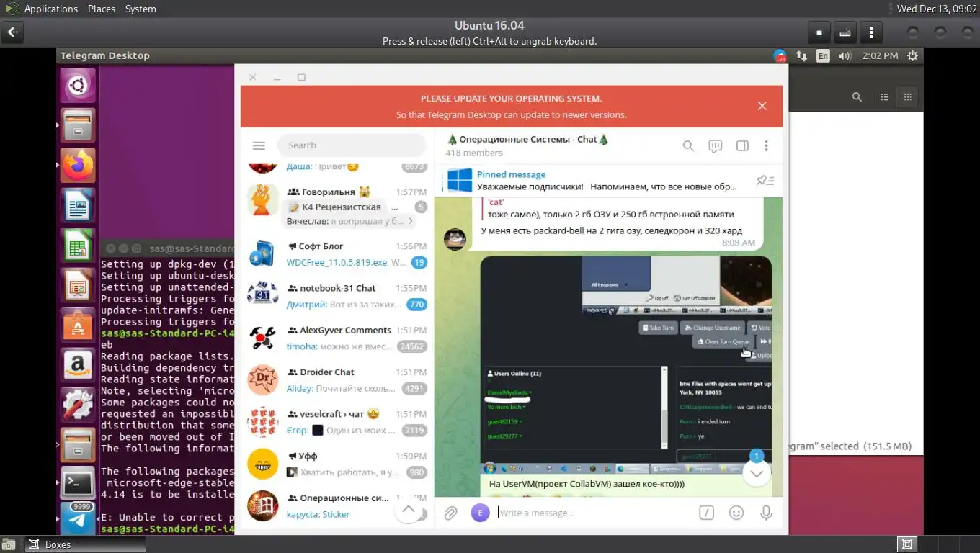
Task: Open the three-dot chat options menu
Action: 766,146
